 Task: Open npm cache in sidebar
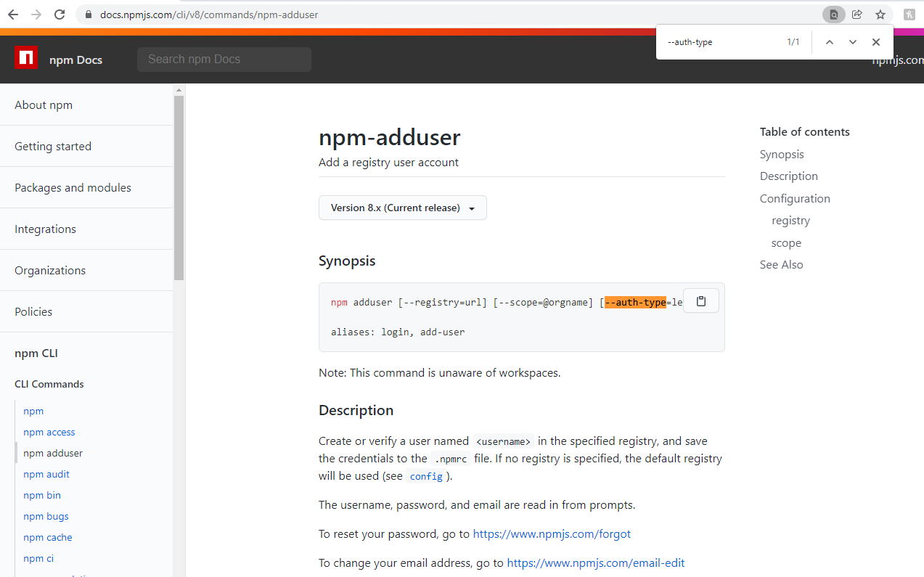[x=48, y=537]
